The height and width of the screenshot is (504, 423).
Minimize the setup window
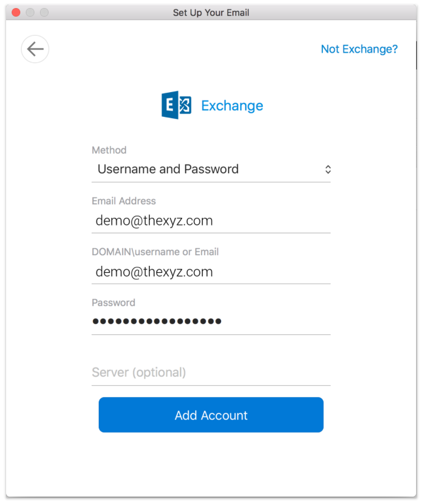(x=30, y=13)
